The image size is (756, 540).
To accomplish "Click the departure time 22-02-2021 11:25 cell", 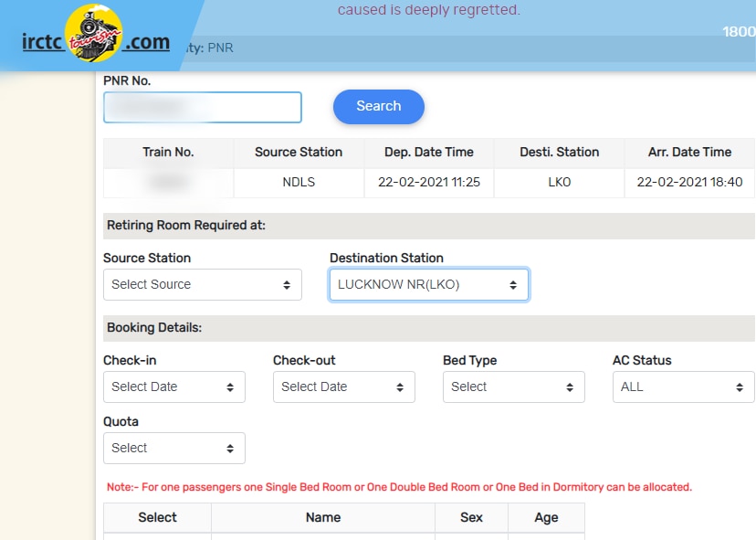I will 429,182.
